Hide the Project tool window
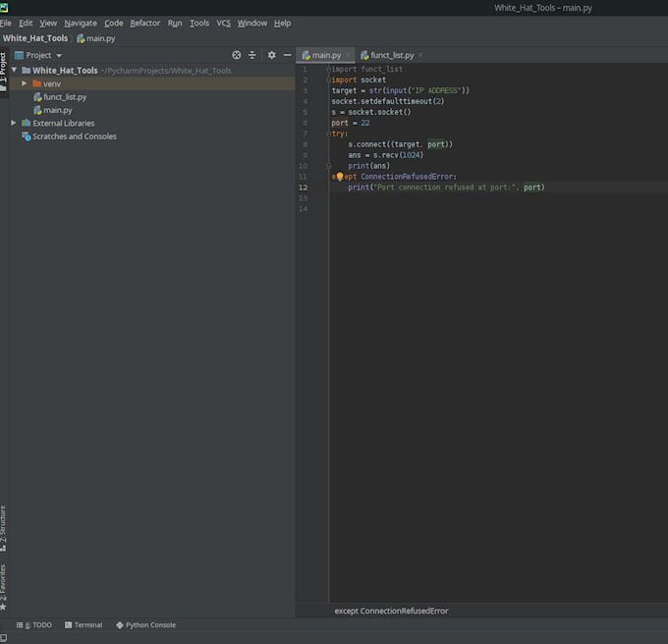The height and width of the screenshot is (644, 668). 287,55
